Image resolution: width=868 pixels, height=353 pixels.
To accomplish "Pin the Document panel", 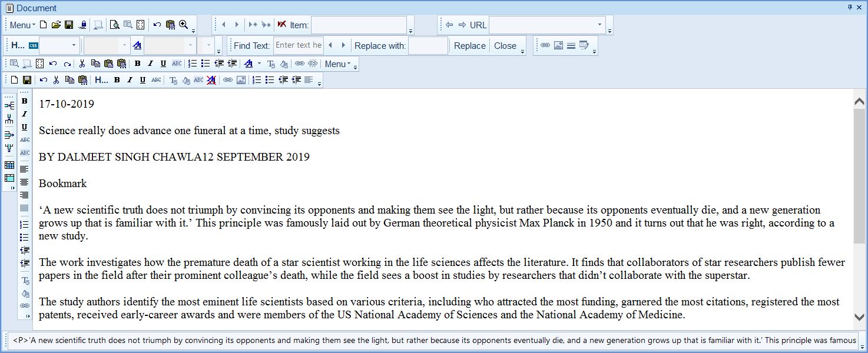I will pos(850,7).
